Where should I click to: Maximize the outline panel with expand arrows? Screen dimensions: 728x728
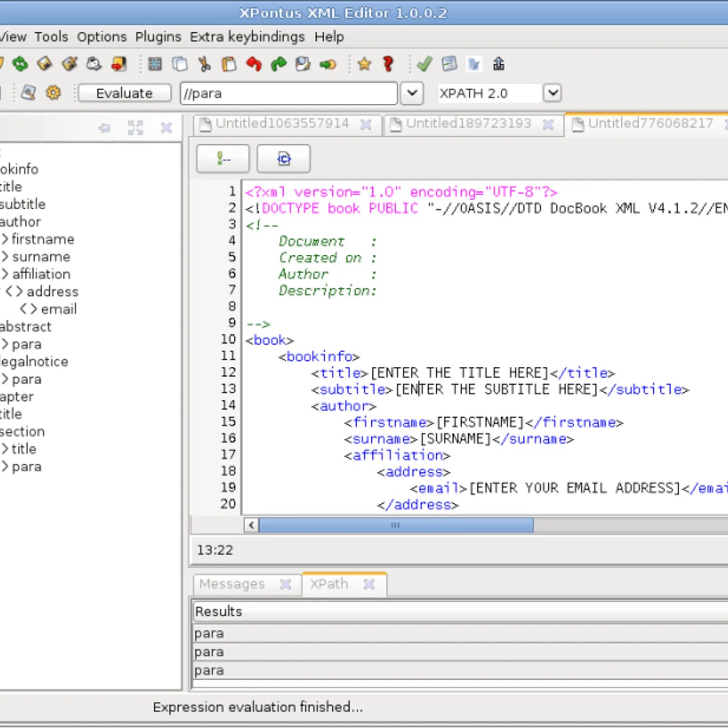coord(135,128)
